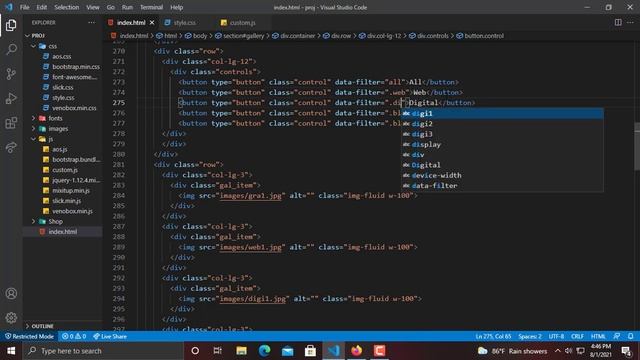Screen dimensions: 640x360
Task: Open editor more actions ellipsis
Action: 630,22
